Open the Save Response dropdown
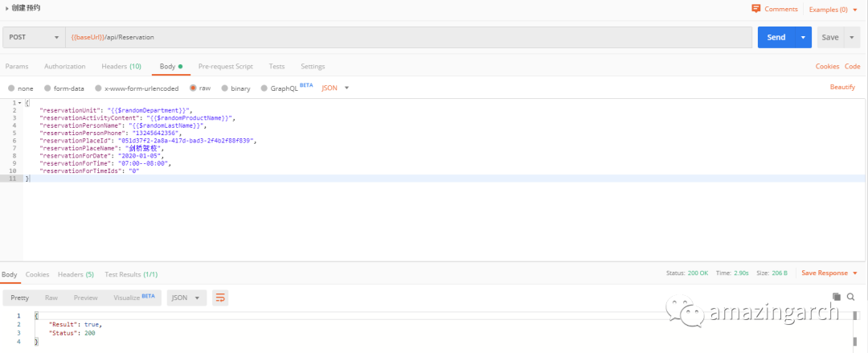Screen dimensions: 868x353 point(829,273)
